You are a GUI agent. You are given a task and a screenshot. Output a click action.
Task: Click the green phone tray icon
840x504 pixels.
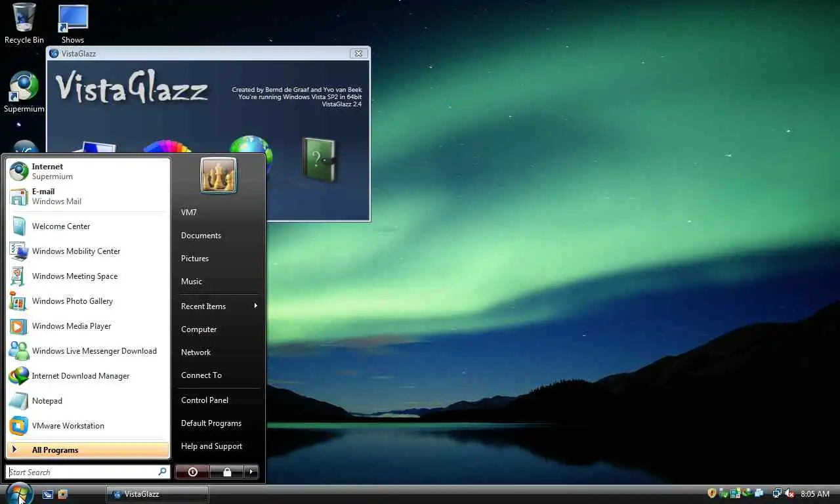pyautogui.click(x=747, y=493)
